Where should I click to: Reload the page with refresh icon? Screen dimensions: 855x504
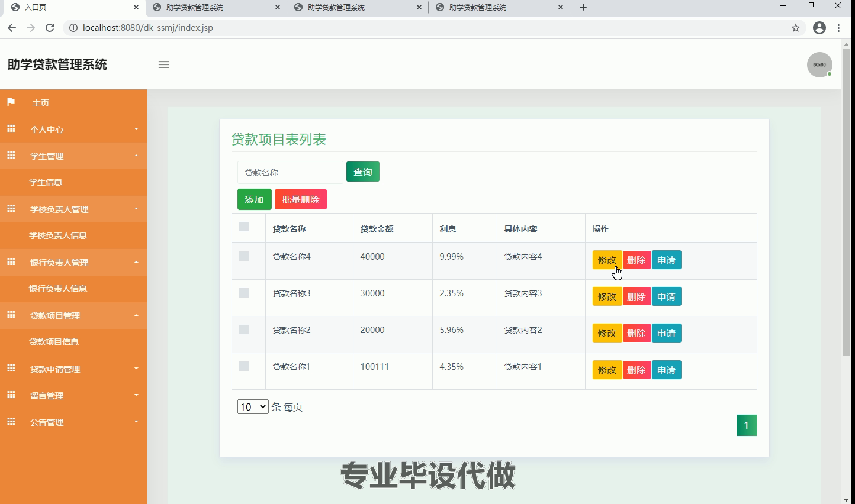(50, 28)
